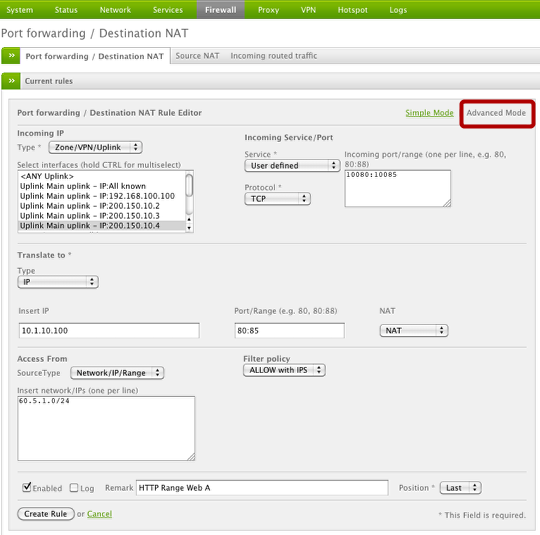540x535 pixels.
Task: Click the green arrow icon beside Current rules
Action: (11, 81)
